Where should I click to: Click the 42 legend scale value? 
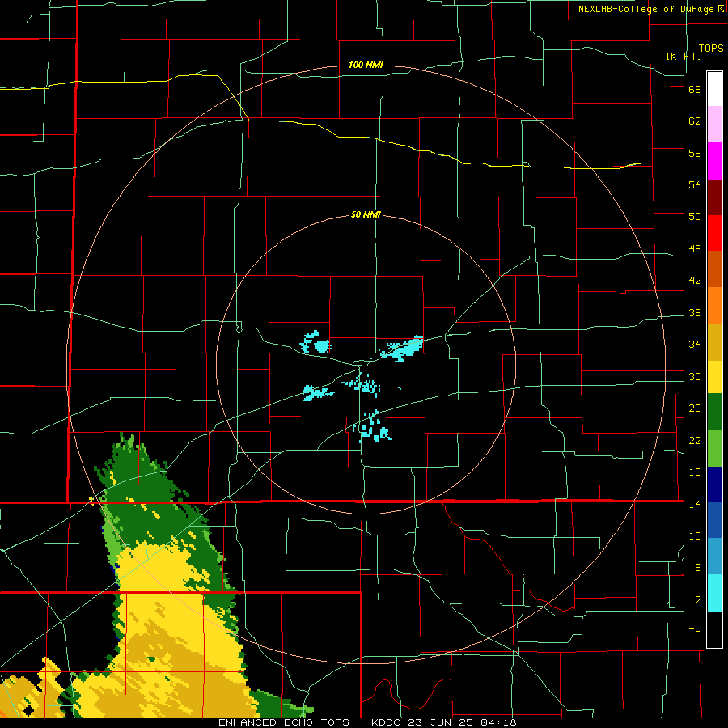(695, 281)
